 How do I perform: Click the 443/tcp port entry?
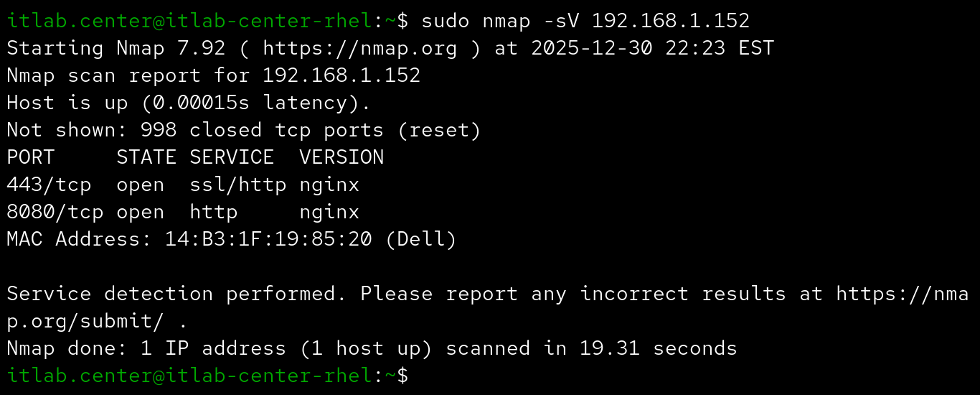49,185
